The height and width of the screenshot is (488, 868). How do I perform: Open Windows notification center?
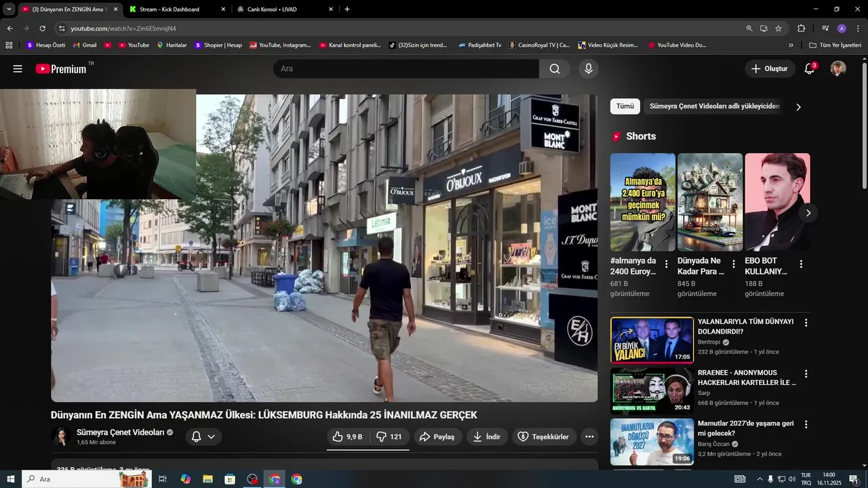point(854,479)
